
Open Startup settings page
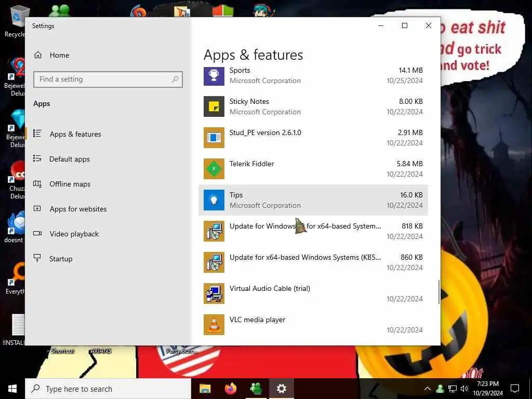[x=61, y=259]
